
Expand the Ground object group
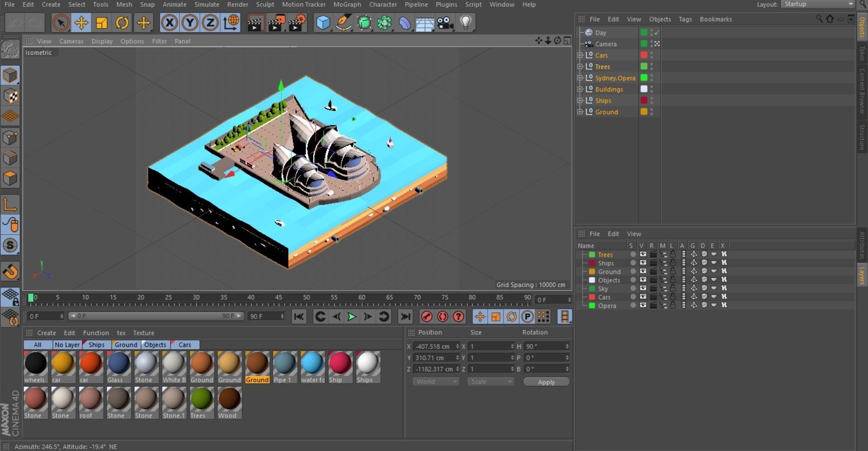coord(580,112)
